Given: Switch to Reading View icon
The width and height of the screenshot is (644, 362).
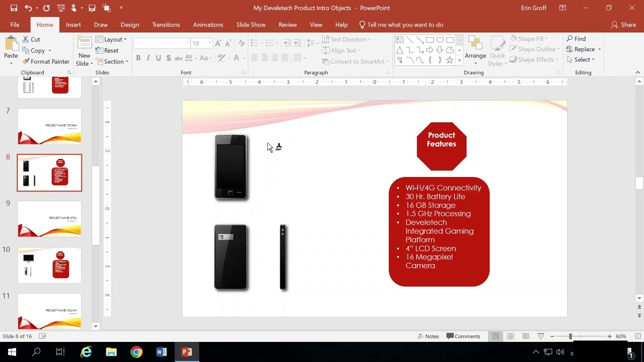Looking at the screenshot, I should [x=526, y=336].
